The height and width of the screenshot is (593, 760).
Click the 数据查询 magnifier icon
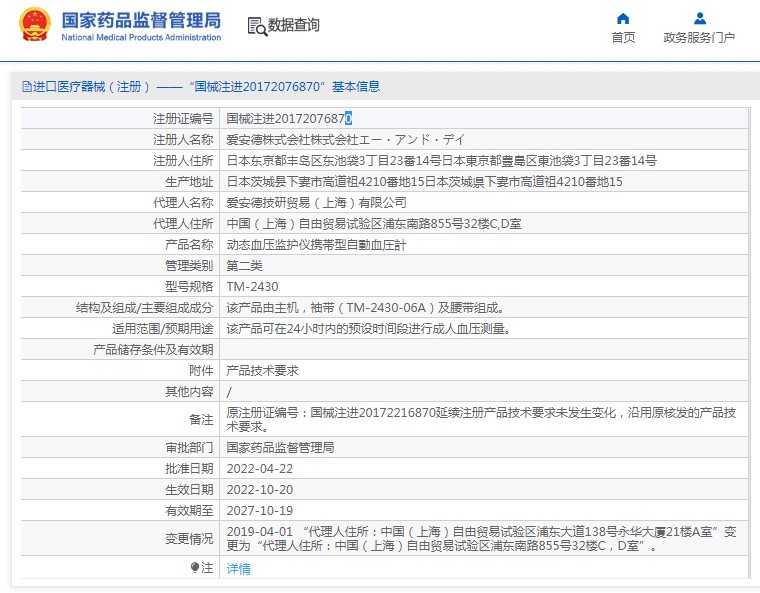[x=256, y=26]
